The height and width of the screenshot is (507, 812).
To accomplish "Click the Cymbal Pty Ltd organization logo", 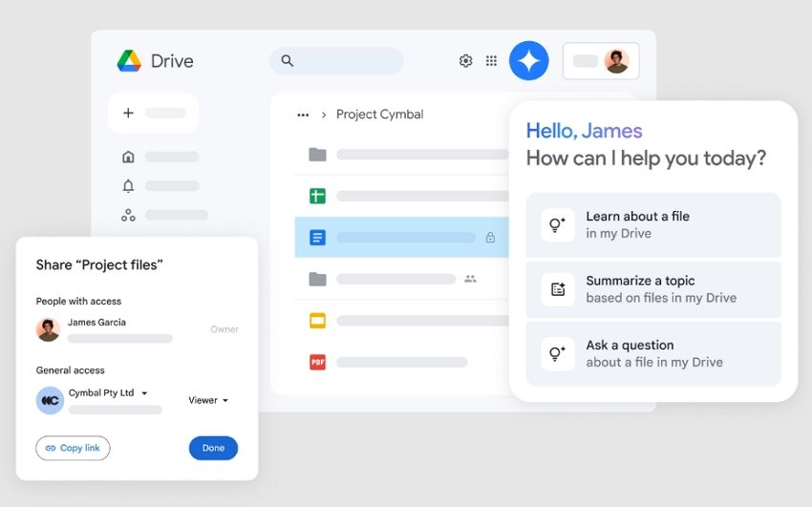I will tap(50, 400).
